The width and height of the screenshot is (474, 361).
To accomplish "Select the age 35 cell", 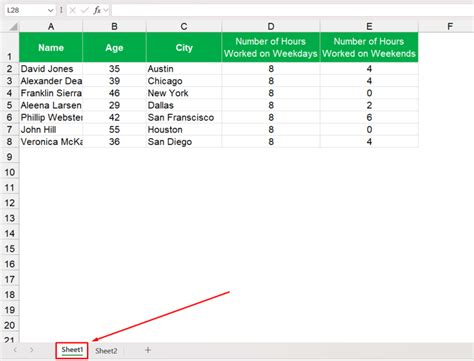I will pos(114,69).
